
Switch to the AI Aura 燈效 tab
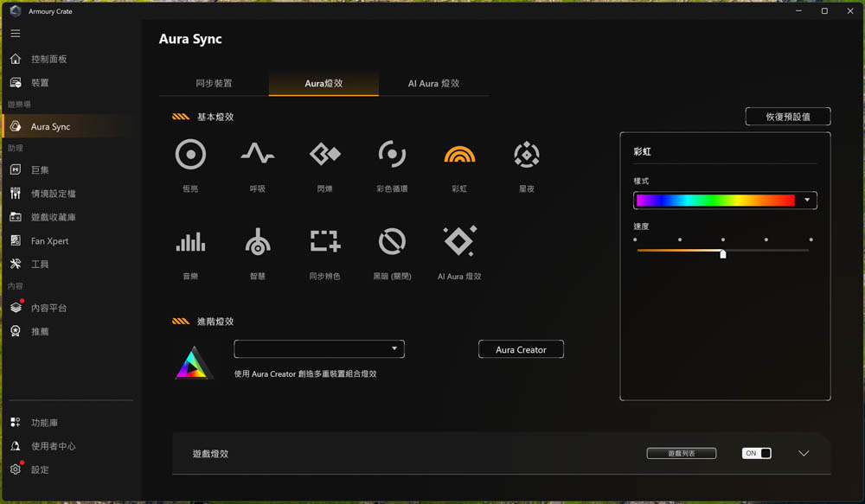(x=433, y=84)
